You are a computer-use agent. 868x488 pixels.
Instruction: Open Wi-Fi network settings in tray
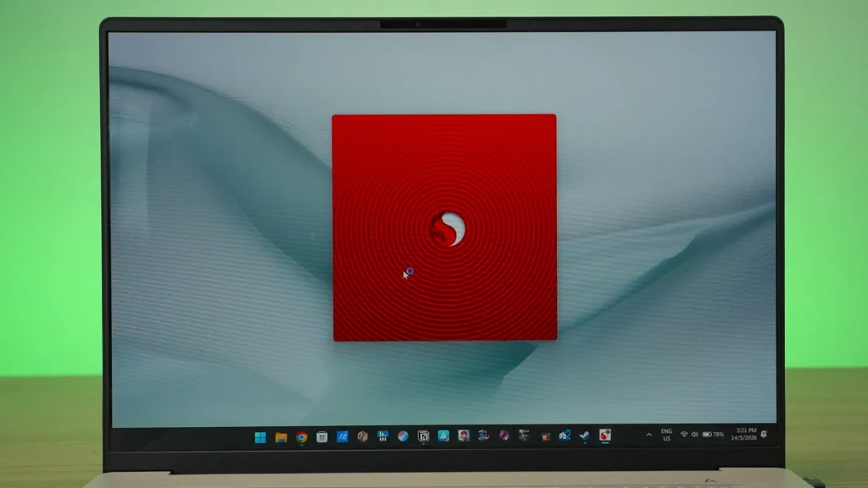[x=684, y=435]
